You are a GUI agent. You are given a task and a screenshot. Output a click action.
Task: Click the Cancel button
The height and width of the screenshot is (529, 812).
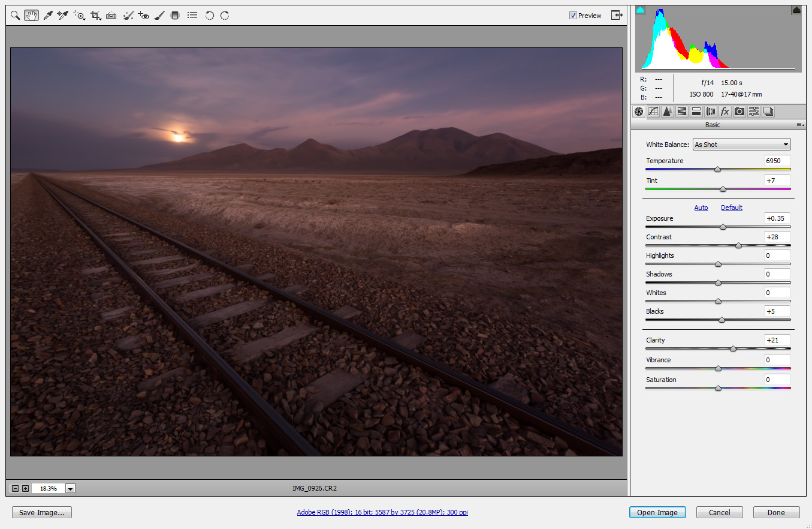(720, 512)
